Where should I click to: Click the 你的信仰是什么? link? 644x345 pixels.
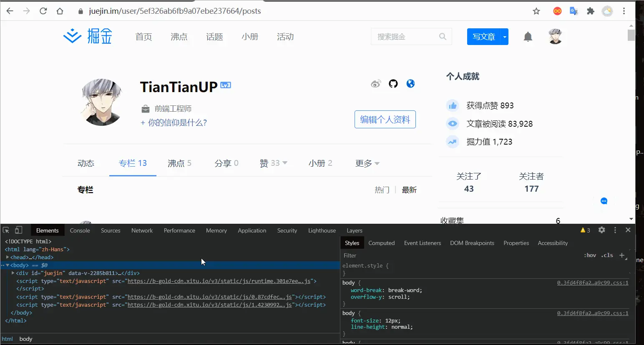point(174,122)
